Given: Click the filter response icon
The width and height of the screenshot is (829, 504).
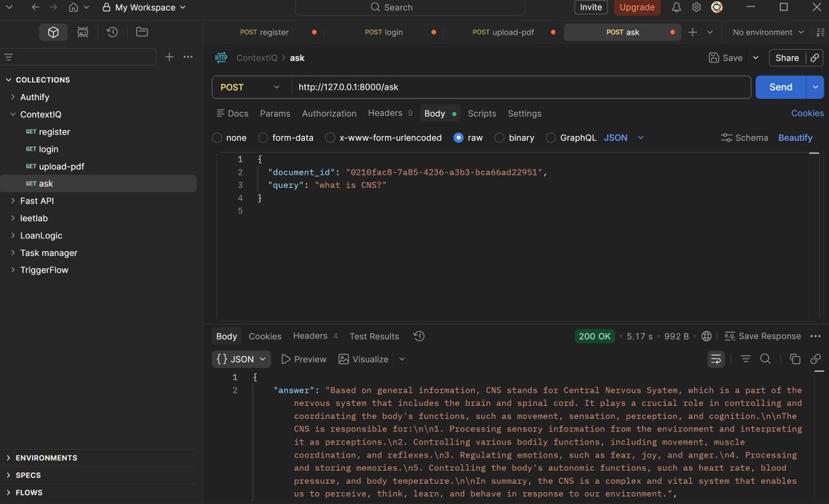Looking at the screenshot, I should (x=745, y=359).
